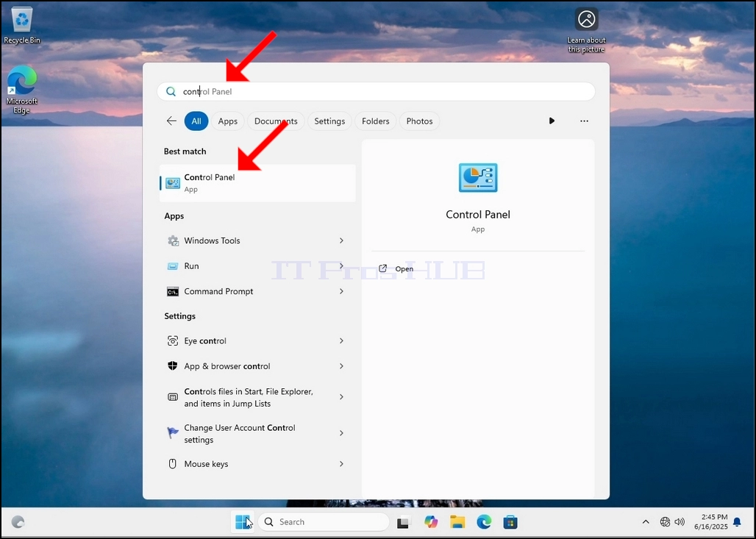Viewport: 756px width, 539px height.
Task: Click the taskbar Search box
Action: 324,521
